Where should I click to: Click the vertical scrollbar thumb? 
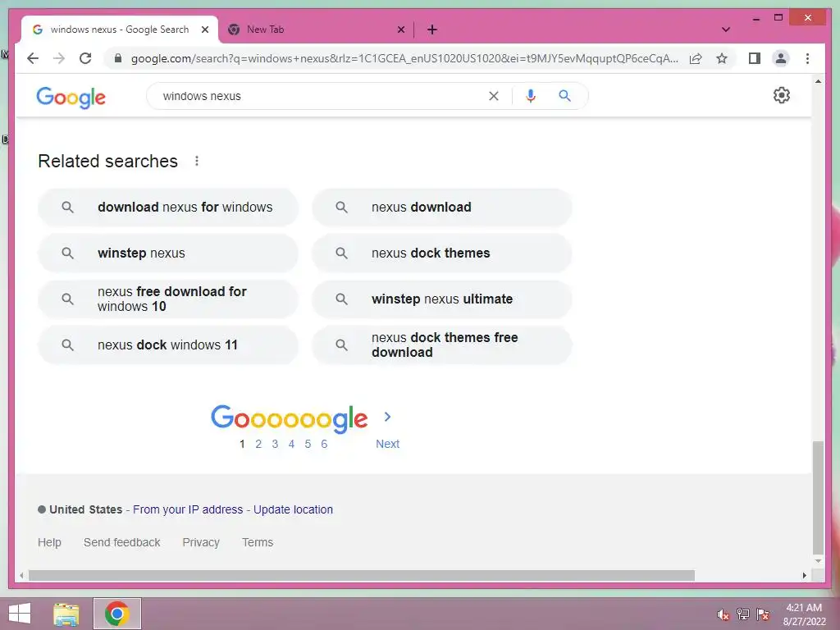pos(818,497)
